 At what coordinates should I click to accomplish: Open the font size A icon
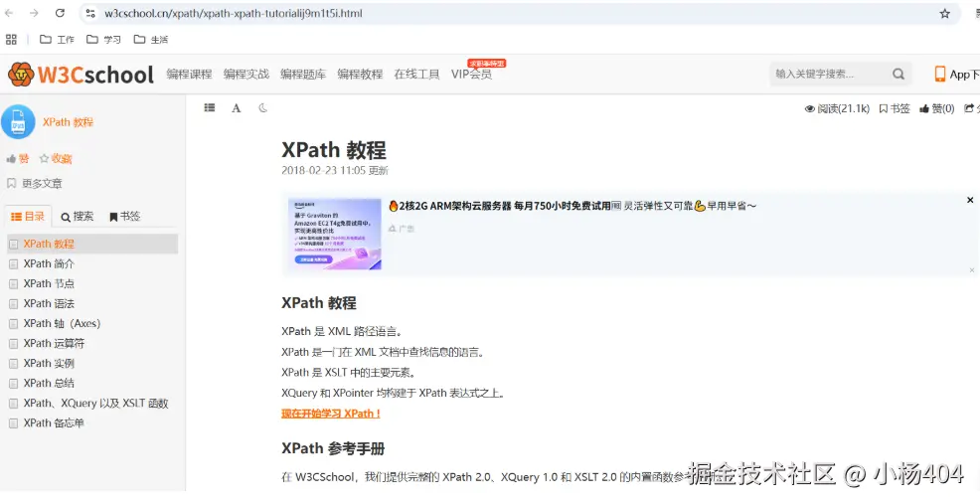[x=237, y=108]
